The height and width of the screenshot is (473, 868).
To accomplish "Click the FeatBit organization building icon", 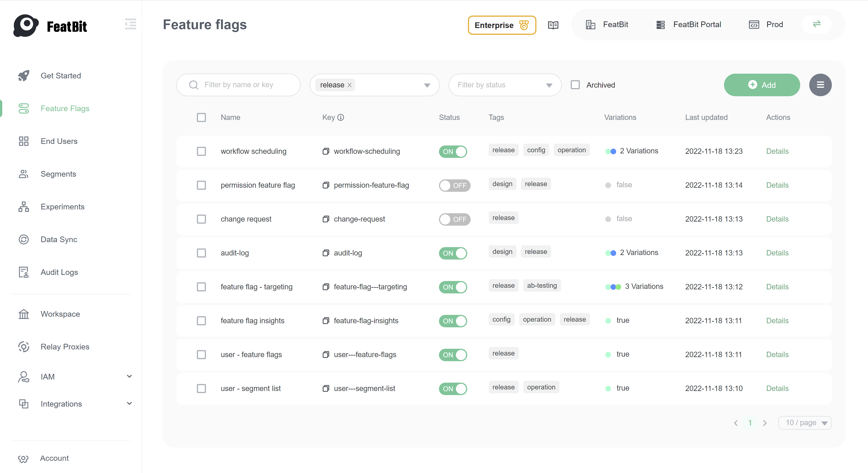I will click(x=590, y=25).
